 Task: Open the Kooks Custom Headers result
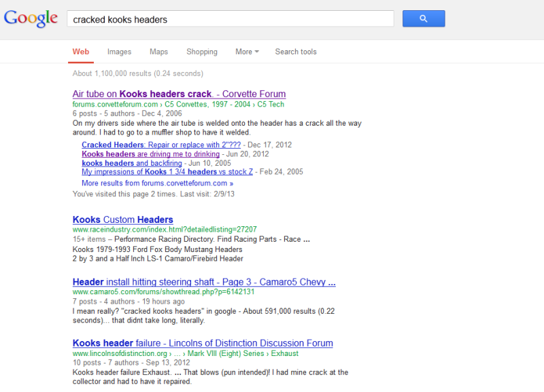[x=122, y=219]
